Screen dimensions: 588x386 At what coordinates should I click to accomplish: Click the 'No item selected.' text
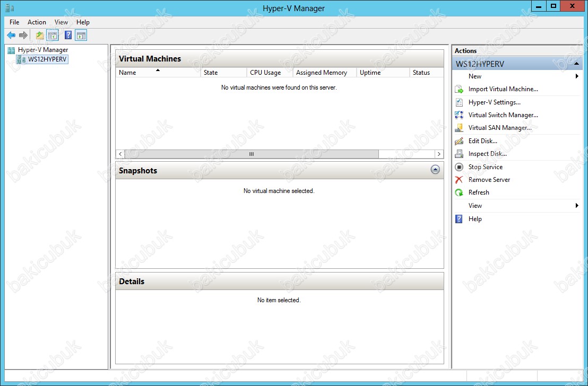pos(279,300)
